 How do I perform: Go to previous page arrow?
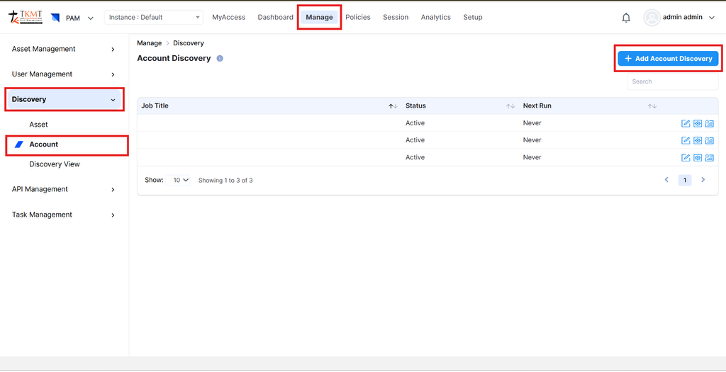667,180
